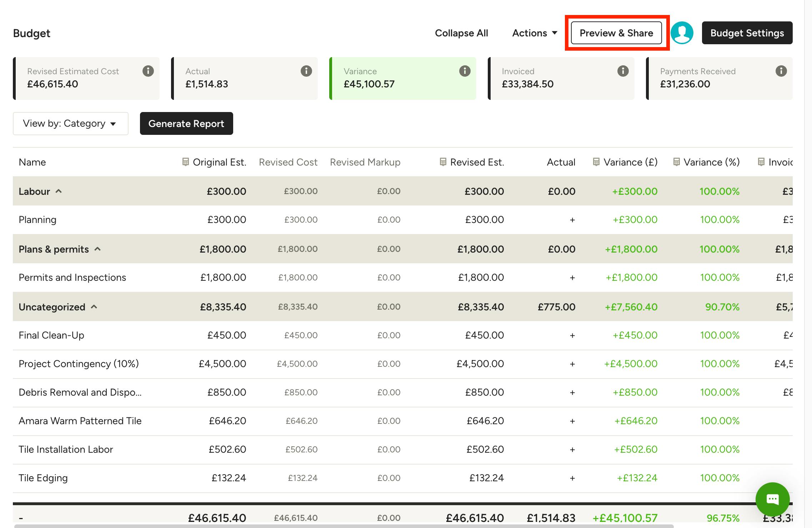This screenshot has height=528, width=812.
Task: Open the user profile avatar
Action: [682, 33]
